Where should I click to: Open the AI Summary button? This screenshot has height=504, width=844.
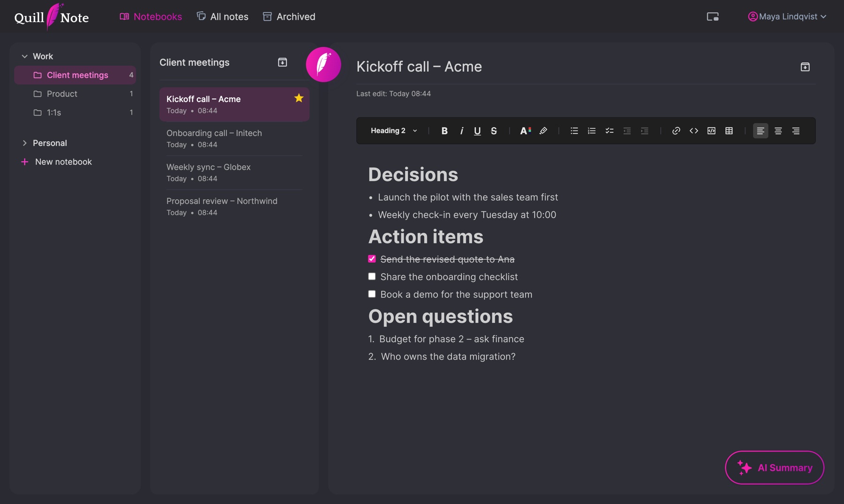774,467
